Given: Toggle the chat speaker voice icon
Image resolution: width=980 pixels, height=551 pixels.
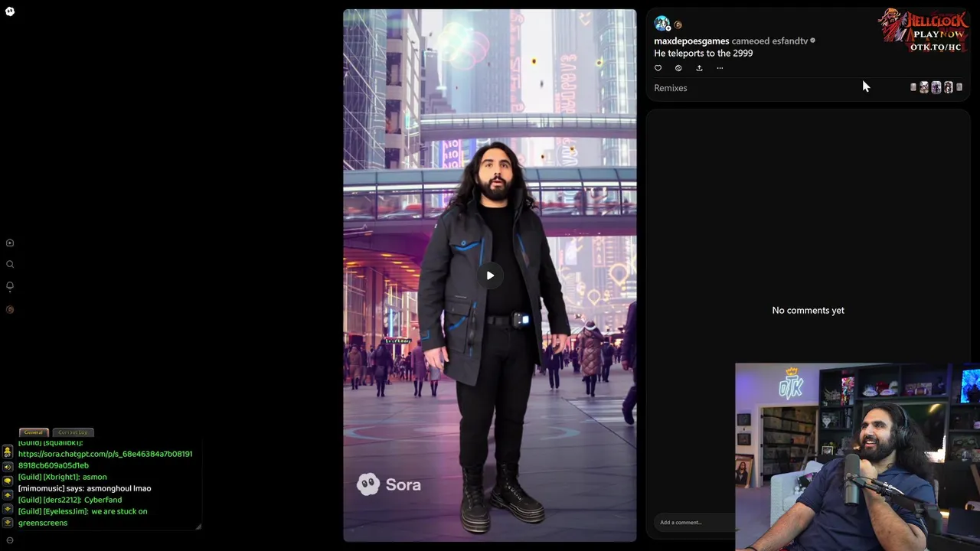Looking at the screenshot, I should [x=8, y=467].
